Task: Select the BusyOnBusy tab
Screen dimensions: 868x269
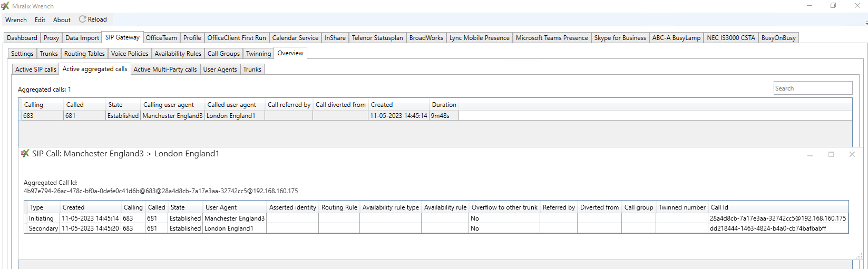Action: point(778,38)
